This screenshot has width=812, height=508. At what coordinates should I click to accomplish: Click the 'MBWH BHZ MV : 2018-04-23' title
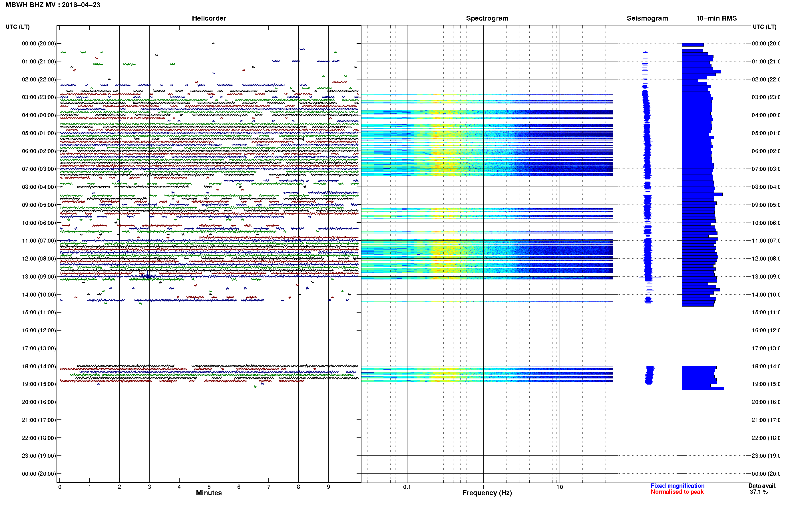(x=53, y=5)
